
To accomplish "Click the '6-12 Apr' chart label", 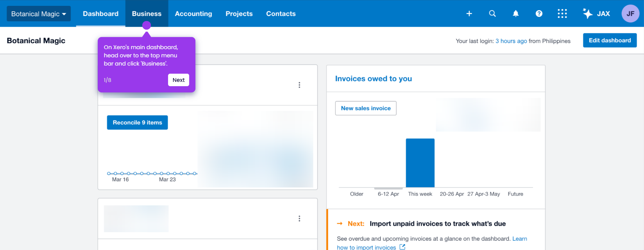I will [388, 194].
